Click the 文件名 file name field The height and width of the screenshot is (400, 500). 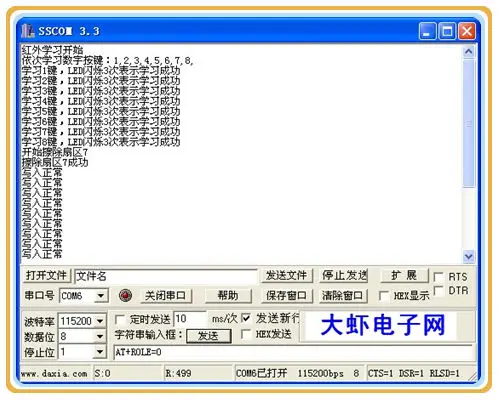166,276
